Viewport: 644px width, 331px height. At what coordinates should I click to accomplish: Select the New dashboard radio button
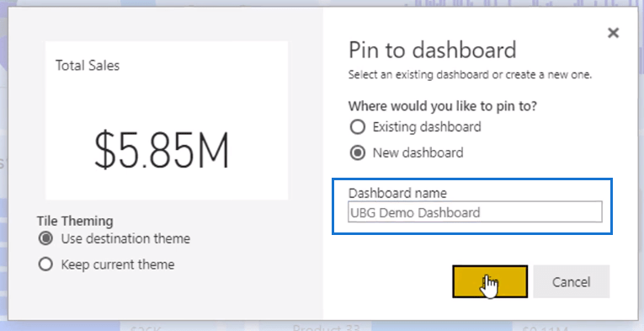click(x=357, y=152)
